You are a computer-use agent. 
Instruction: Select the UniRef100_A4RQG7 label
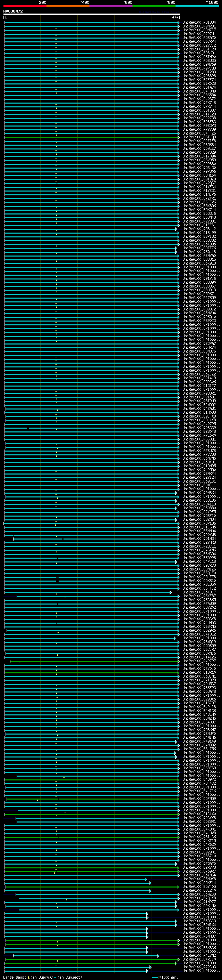[x=199, y=183]
